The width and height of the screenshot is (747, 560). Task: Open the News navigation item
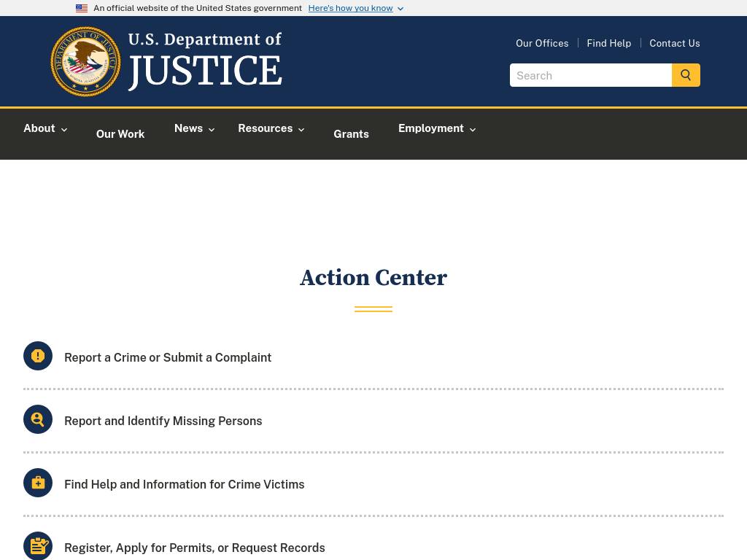(x=189, y=128)
